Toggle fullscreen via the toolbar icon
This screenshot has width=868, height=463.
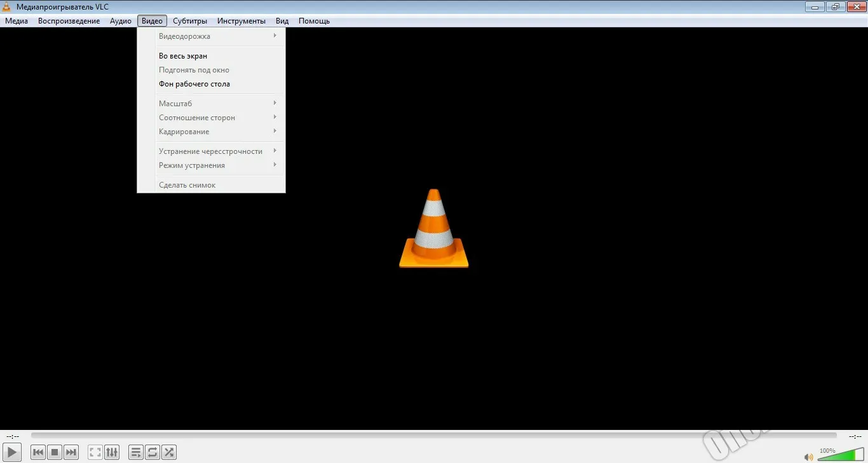coord(95,452)
